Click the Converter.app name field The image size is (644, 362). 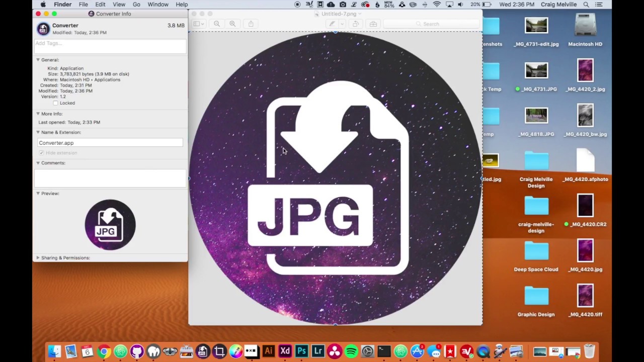point(110,143)
